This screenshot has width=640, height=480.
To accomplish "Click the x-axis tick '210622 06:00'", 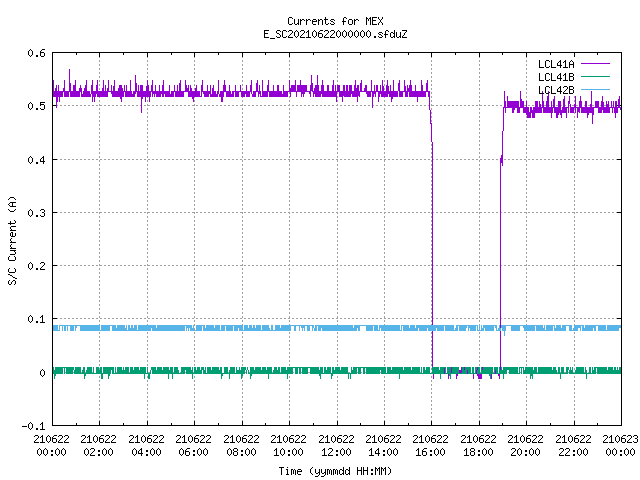I will [x=193, y=446].
